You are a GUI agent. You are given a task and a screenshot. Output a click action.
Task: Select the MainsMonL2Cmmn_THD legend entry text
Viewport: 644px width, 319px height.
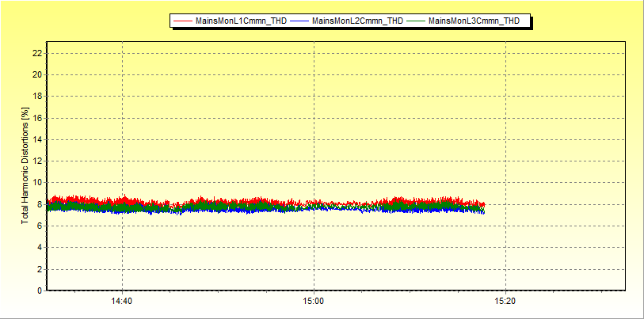357,21
